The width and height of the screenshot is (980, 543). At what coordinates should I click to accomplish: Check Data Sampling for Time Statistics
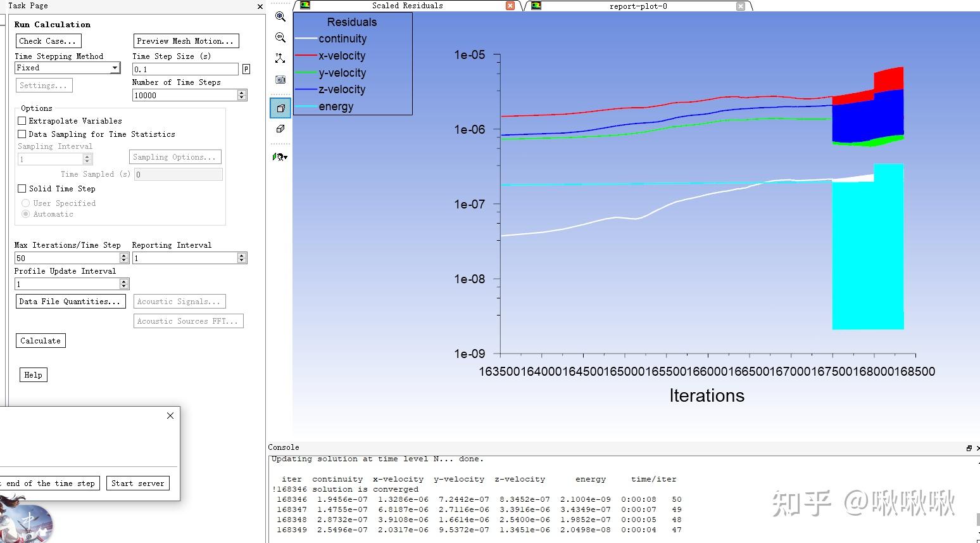[22, 134]
